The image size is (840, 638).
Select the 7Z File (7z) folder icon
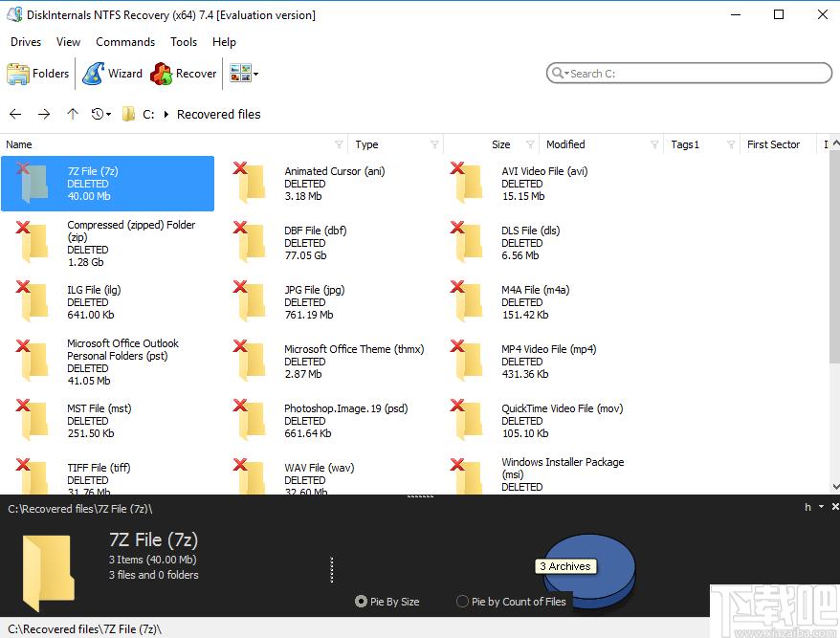33,182
